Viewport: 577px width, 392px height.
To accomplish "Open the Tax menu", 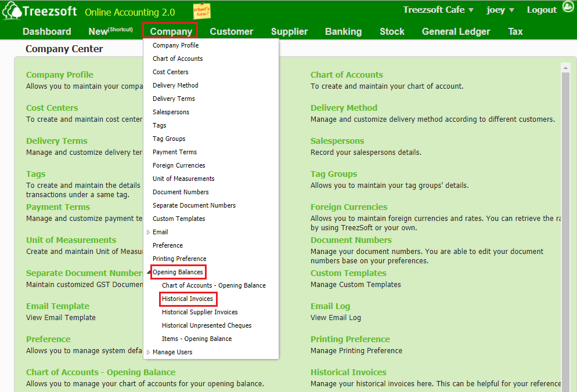I will 515,32.
